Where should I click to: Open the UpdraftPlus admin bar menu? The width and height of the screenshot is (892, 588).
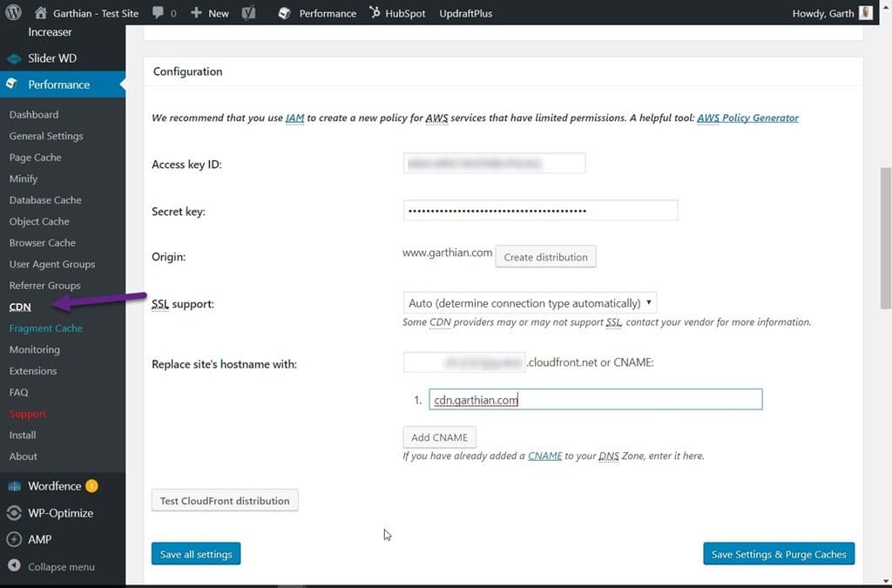tap(465, 13)
